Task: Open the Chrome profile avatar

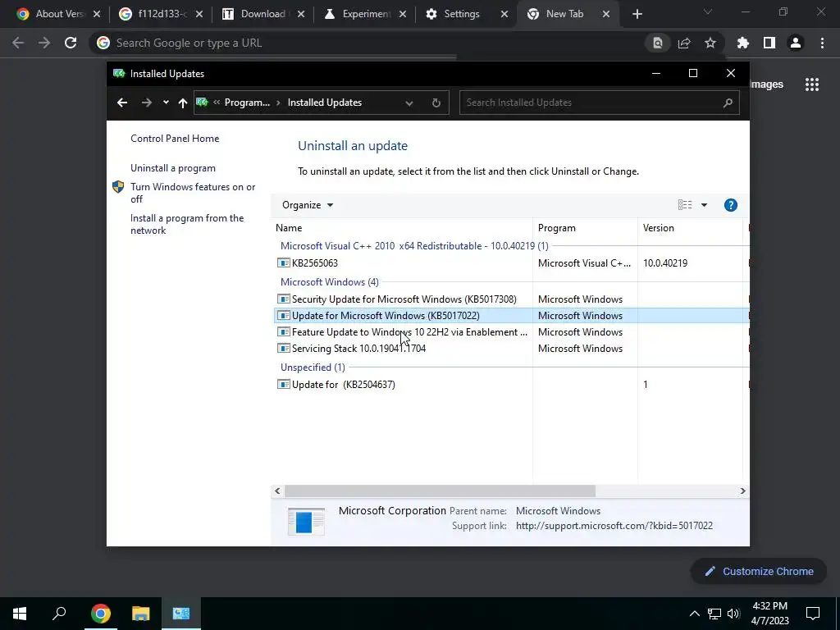Action: 796,43
